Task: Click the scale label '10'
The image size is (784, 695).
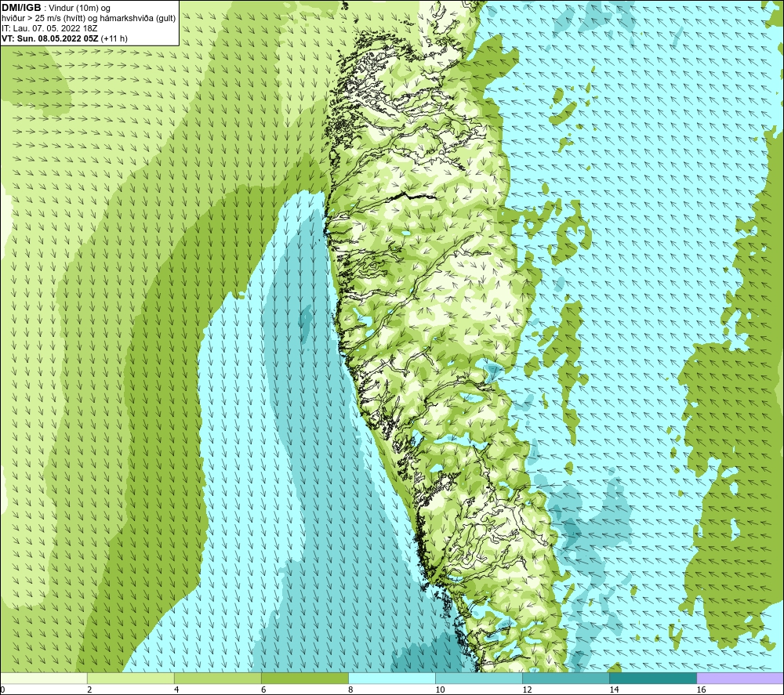Action: pos(440,690)
